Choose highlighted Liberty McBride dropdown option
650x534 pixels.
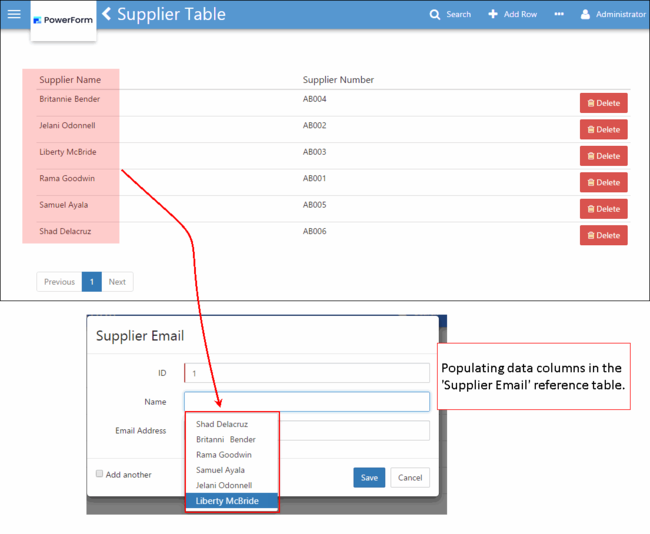tap(232, 501)
